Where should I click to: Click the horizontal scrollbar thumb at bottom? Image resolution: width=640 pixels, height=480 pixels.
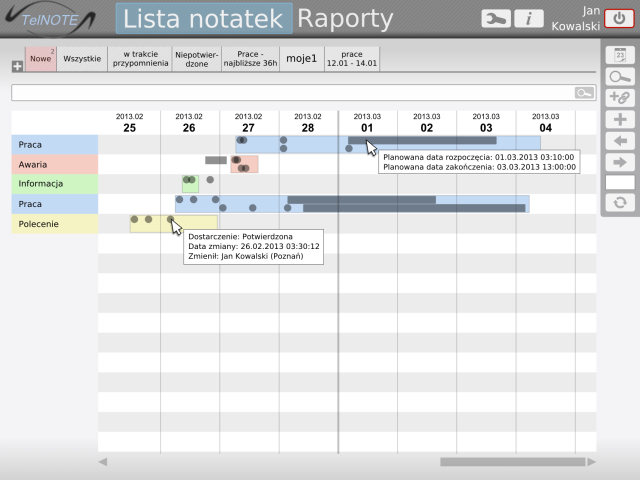pyautogui.click(x=513, y=462)
